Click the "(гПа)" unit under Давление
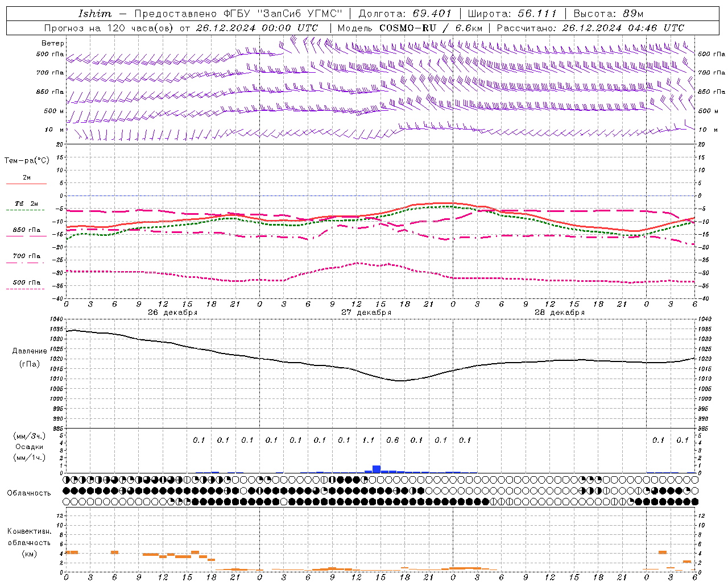Image resolution: width=728 pixels, height=582 pixels. [x=30, y=364]
